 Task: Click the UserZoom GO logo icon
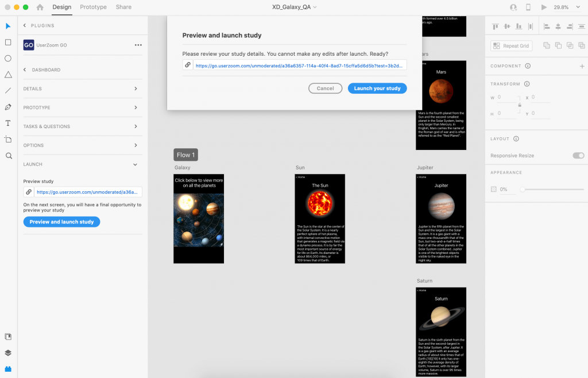point(29,45)
